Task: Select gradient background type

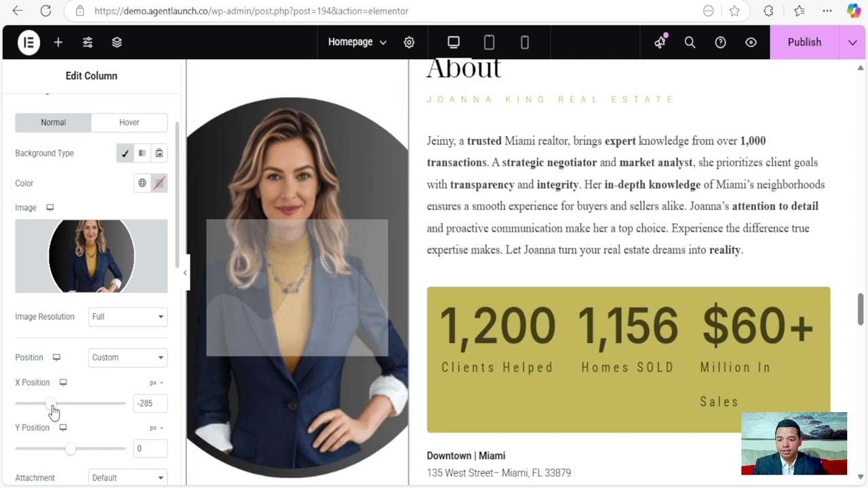Action: coord(142,153)
